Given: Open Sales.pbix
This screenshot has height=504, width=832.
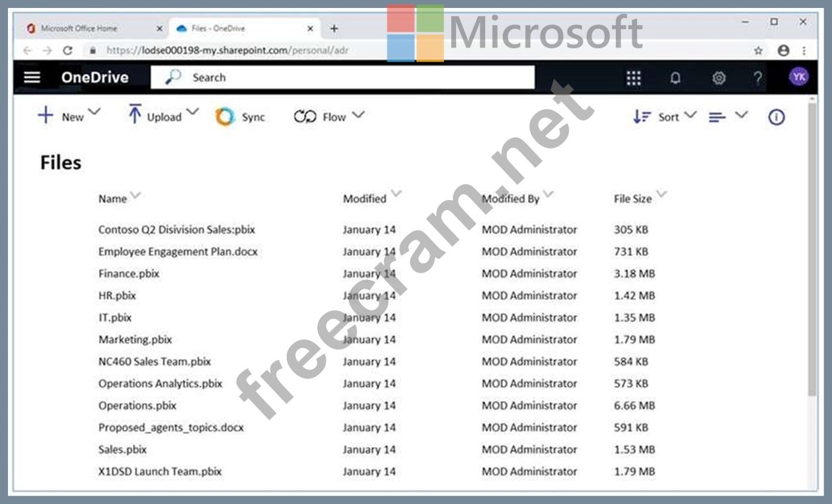Looking at the screenshot, I should tap(122, 449).
